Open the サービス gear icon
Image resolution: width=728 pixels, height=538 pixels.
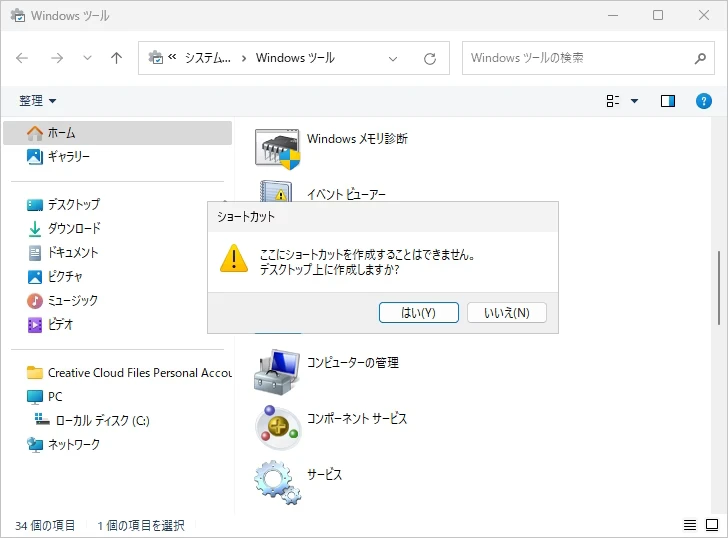277,481
